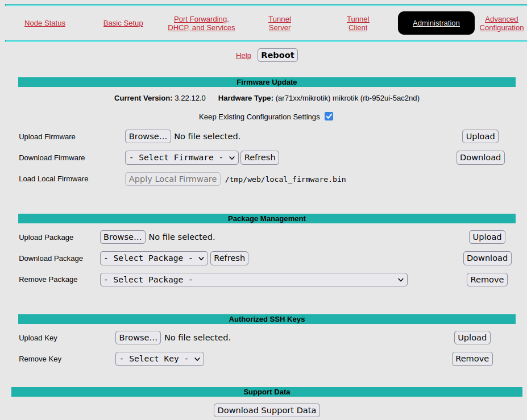527x420 pixels.
Task: Expand the Select Key dropdown
Action: 159,359
